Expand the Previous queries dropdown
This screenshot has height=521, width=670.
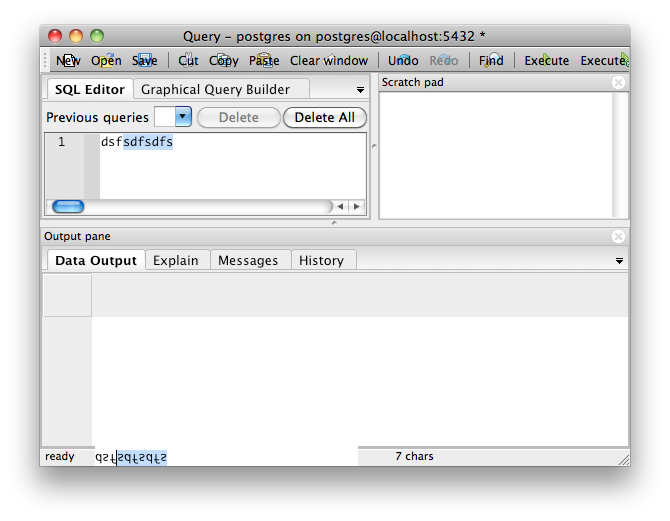(x=182, y=117)
